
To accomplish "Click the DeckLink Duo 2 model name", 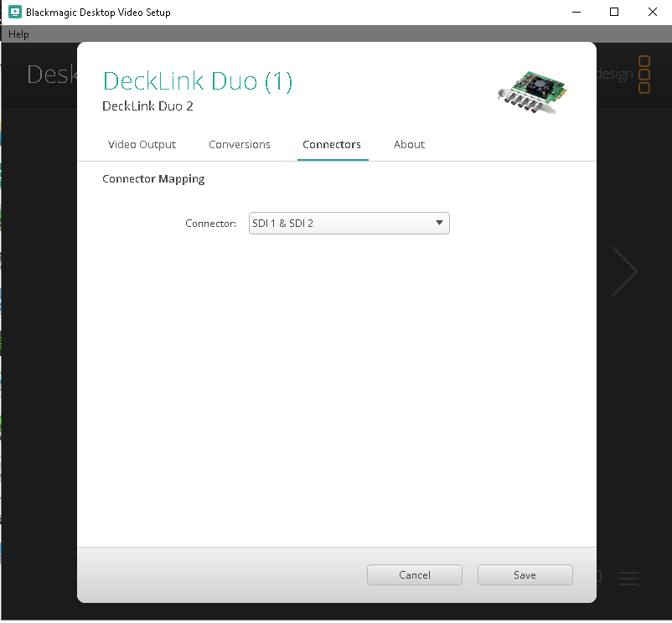I will (147, 106).
